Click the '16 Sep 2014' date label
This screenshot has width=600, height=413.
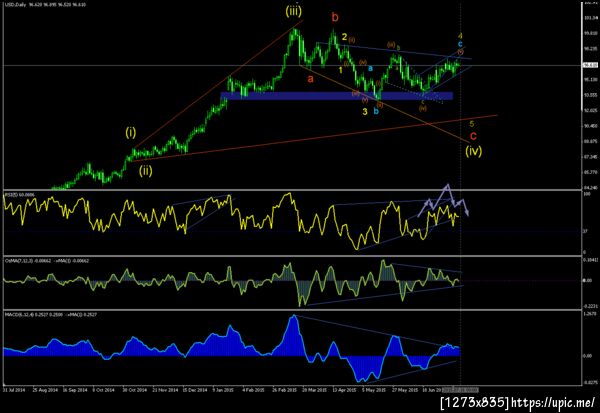75,390
